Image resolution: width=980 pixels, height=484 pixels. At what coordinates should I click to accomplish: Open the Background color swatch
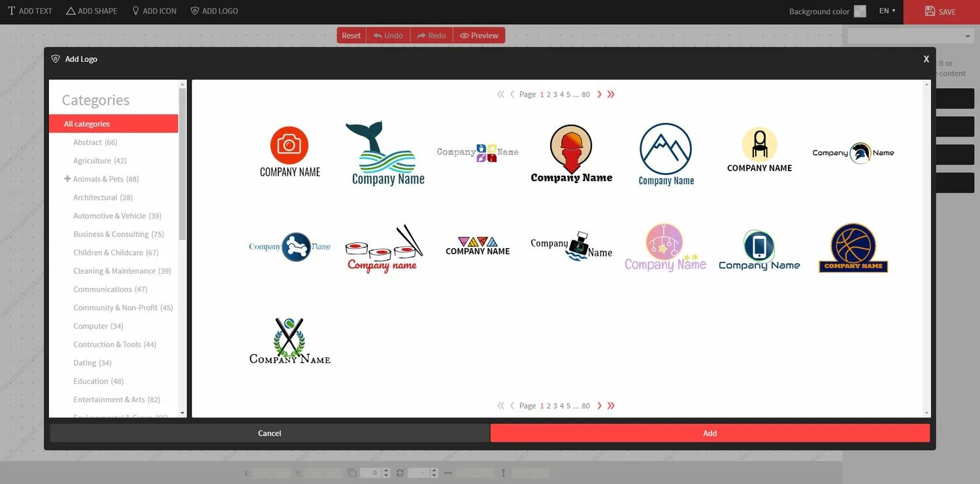[860, 11]
